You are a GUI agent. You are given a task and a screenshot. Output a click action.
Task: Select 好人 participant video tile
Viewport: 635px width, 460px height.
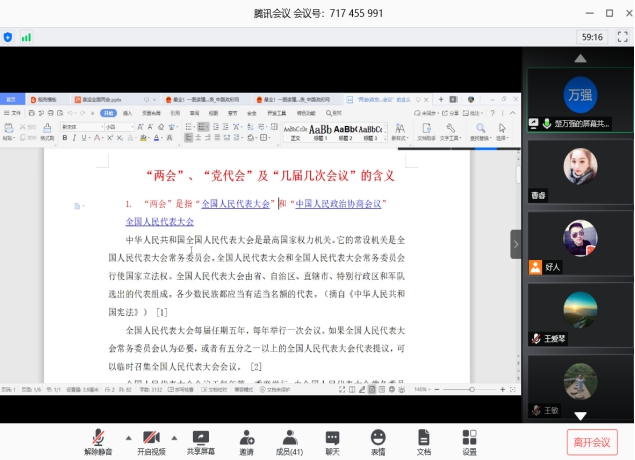[x=580, y=244]
